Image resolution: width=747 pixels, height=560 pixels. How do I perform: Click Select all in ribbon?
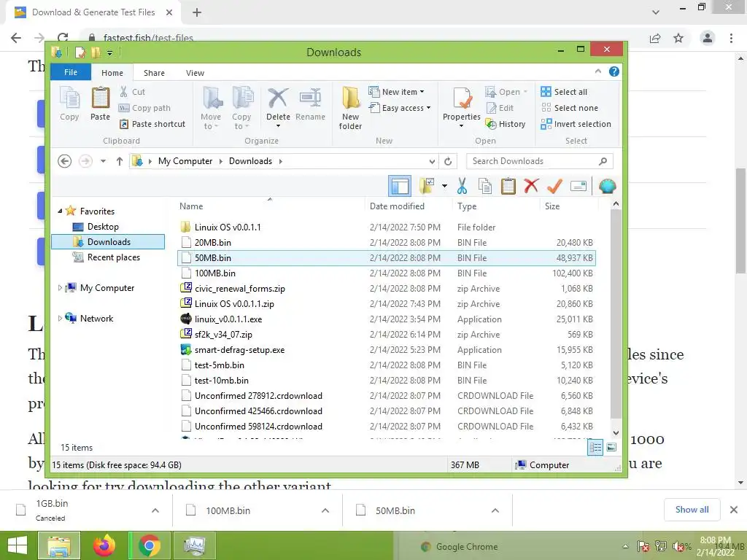[x=564, y=92]
